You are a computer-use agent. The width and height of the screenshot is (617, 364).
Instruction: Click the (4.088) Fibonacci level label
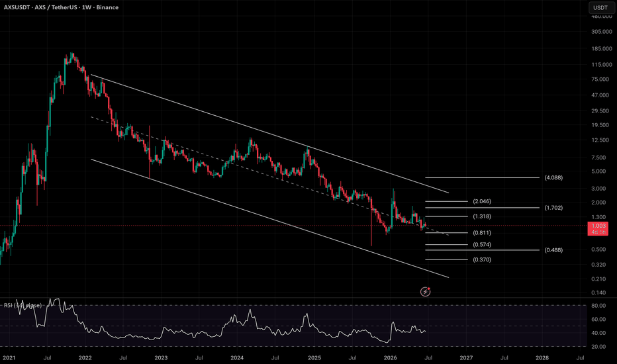coord(553,177)
